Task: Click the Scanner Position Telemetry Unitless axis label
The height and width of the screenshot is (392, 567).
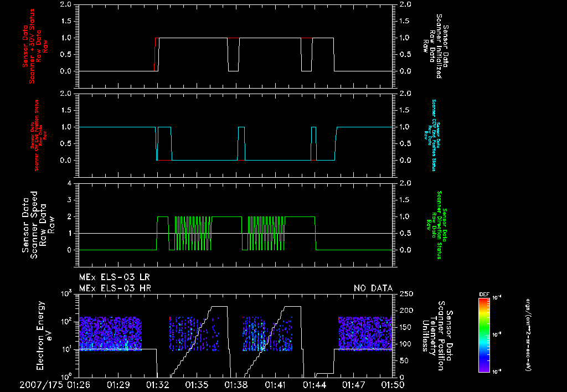Action: tap(437, 336)
